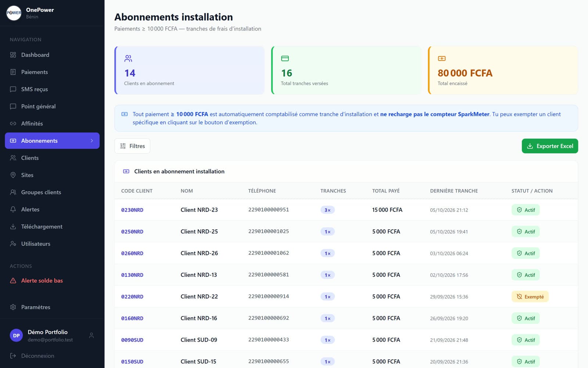Click the TOTAL PAYÉ column header
588x368 pixels.
coord(386,191)
